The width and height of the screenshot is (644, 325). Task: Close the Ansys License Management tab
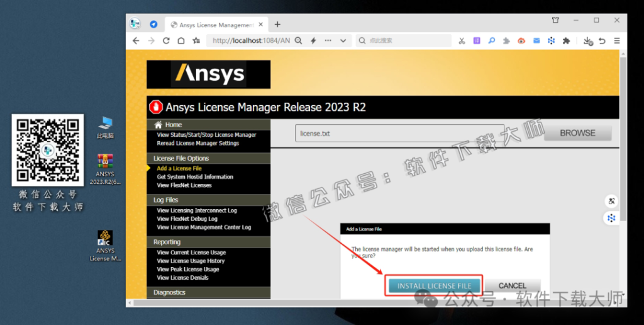click(x=261, y=25)
